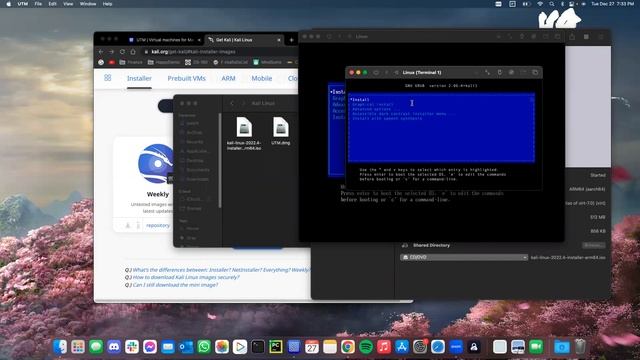Click the grid icon left of Installer tab
This screenshot has height=360, width=640.
point(108,78)
